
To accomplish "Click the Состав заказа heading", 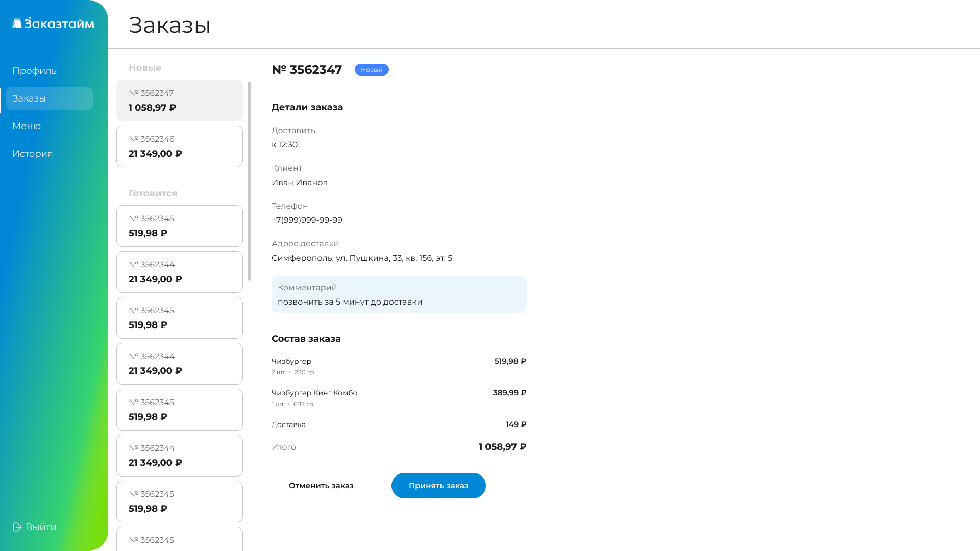I will click(x=306, y=339).
